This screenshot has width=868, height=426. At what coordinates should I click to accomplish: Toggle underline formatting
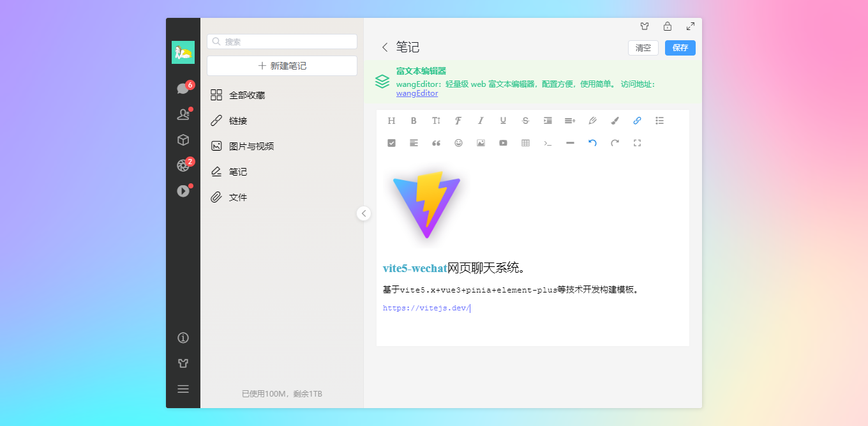(x=503, y=120)
